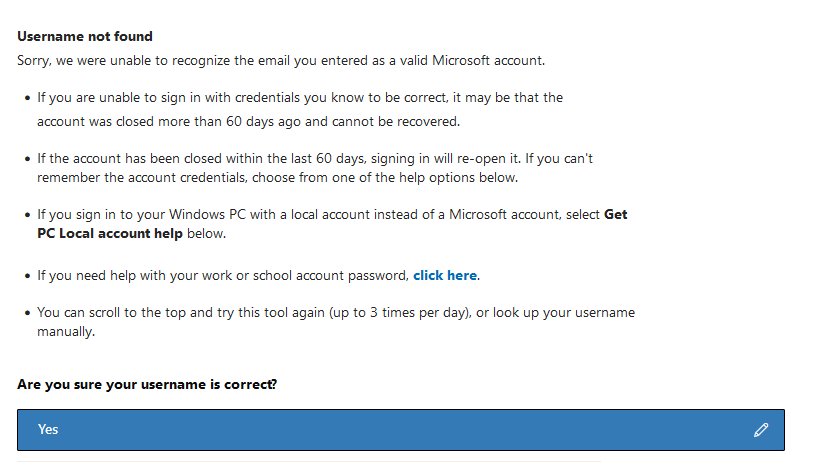815x467 pixels.
Task: Click the bold "PC Local account help" text
Action: (110, 233)
